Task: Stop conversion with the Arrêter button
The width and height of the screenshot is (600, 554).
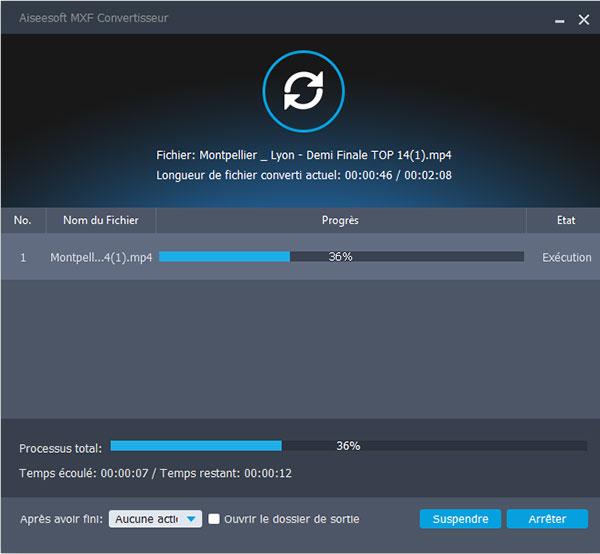Action: tap(547, 519)
